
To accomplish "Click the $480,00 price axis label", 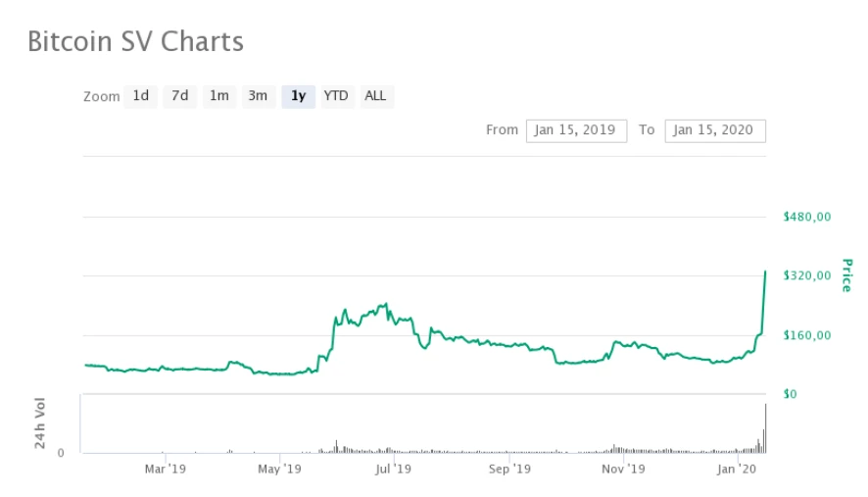I will (807, 217).
